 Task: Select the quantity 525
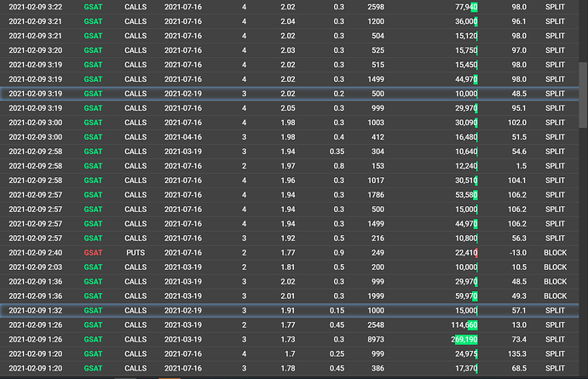point(378,50)
